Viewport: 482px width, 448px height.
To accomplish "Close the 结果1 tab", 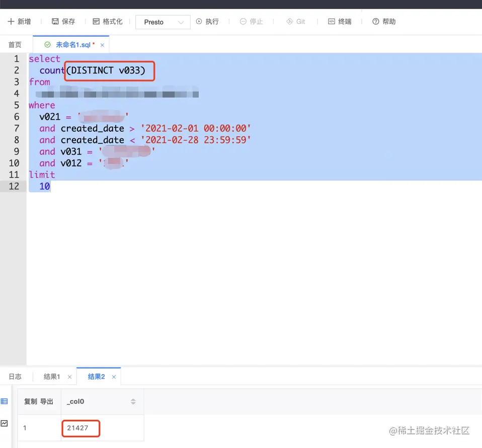I will (69, 376).
